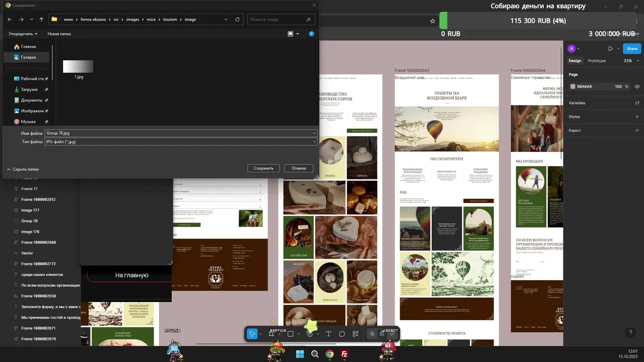644x362 pixels.
Task: Open the user avatar A menu
Action: (x=571, y=49)
